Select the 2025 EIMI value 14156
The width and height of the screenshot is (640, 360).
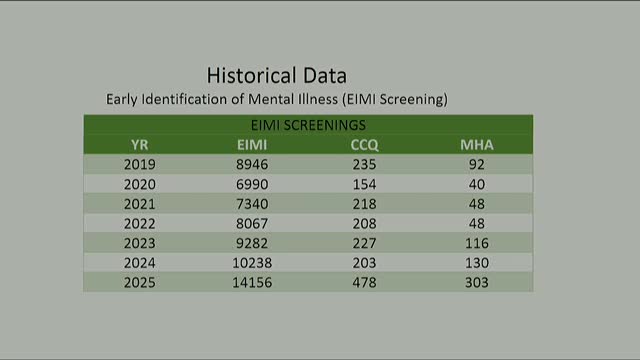coord(252,282)
